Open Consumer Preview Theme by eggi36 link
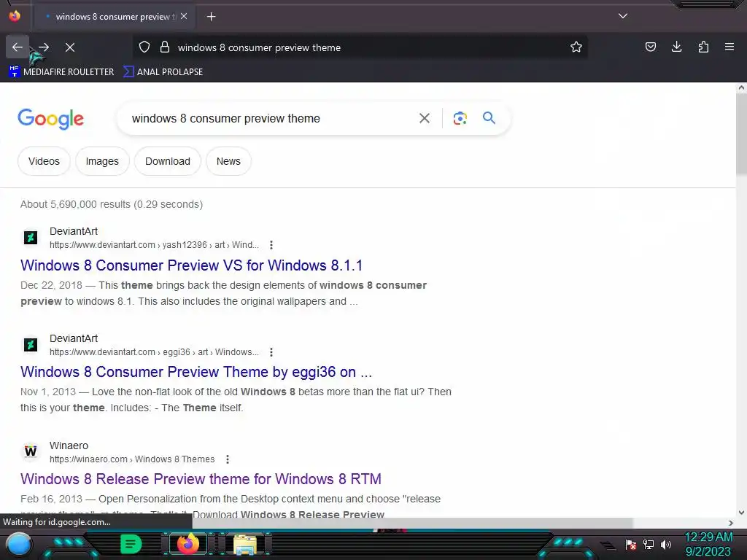Viewport: 747px width, 560px height. (196, 372)
